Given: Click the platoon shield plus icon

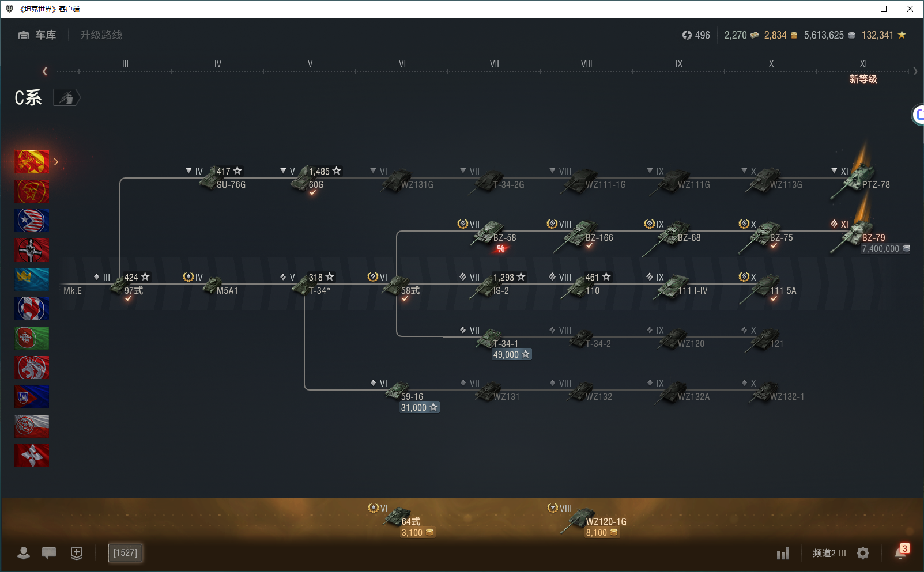Looking at the screenshot, I should (77, 553).
